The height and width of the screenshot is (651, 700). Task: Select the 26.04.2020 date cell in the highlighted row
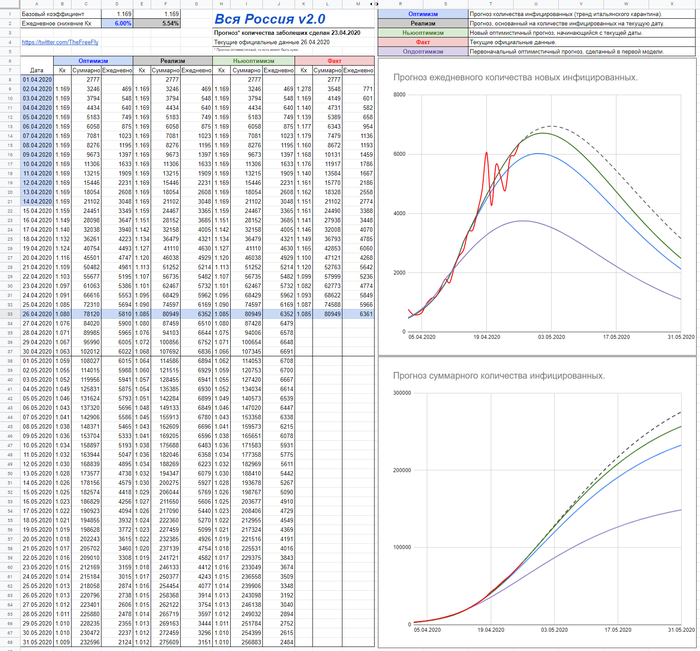pyautogui.click(x=37, y=313)
